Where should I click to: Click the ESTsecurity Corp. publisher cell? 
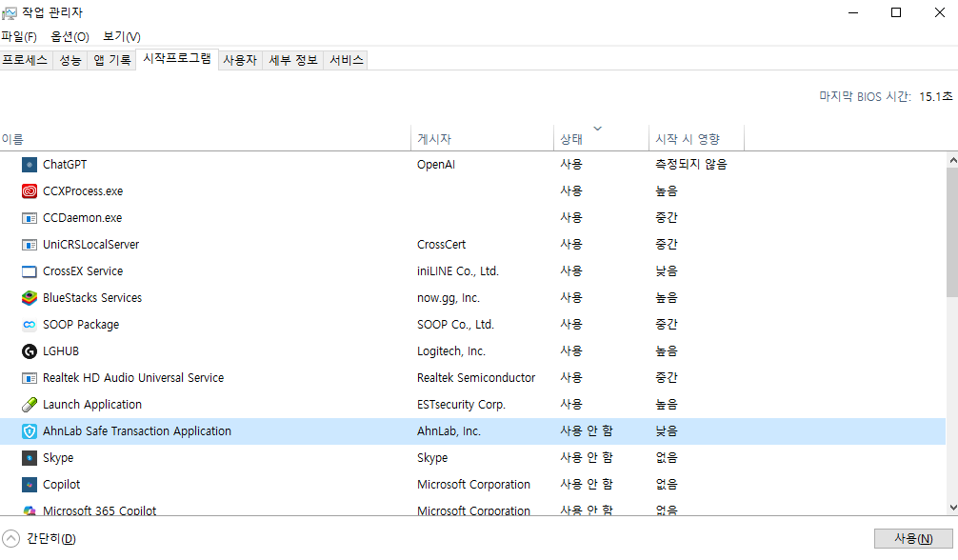click(461, 405)
